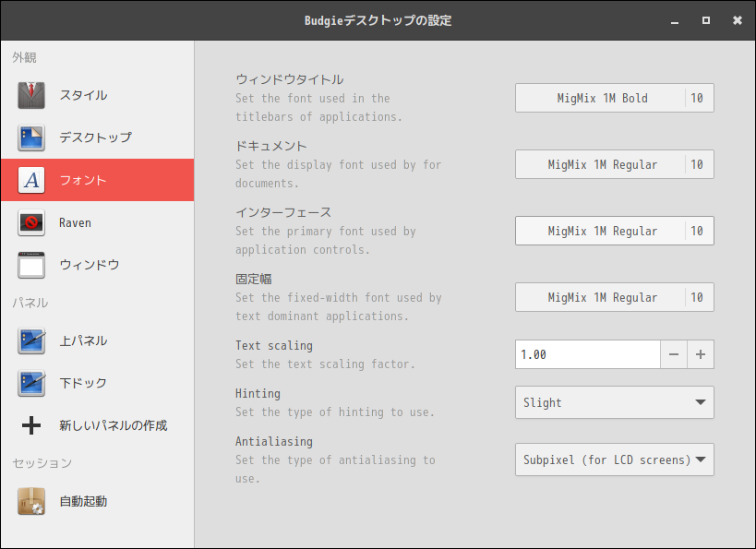Open the スタイル suit icon
The width and height of the screenshot is (756, 549).
(31, 95)
